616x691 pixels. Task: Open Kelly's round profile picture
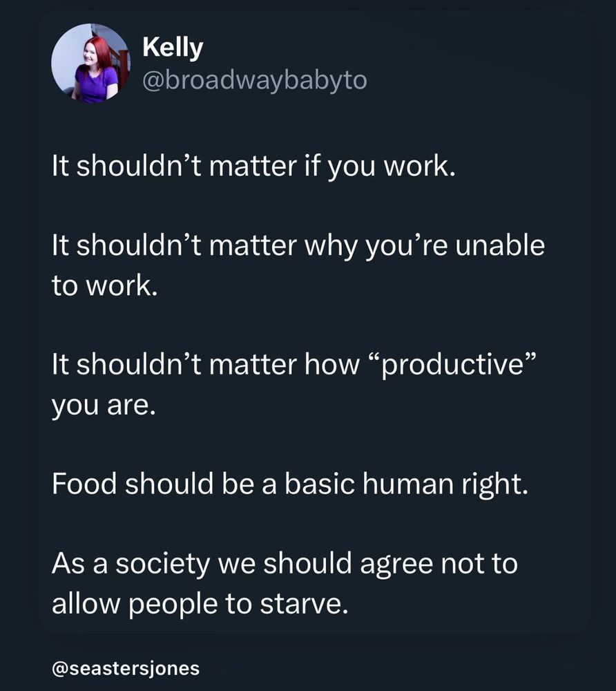point(90,63)
